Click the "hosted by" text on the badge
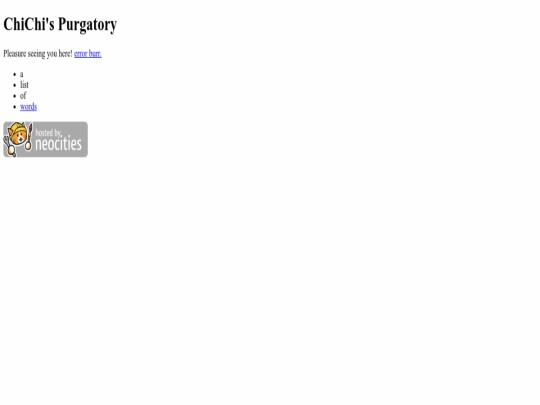This screenshot has width=540, height=405. (x=48, y=133)
